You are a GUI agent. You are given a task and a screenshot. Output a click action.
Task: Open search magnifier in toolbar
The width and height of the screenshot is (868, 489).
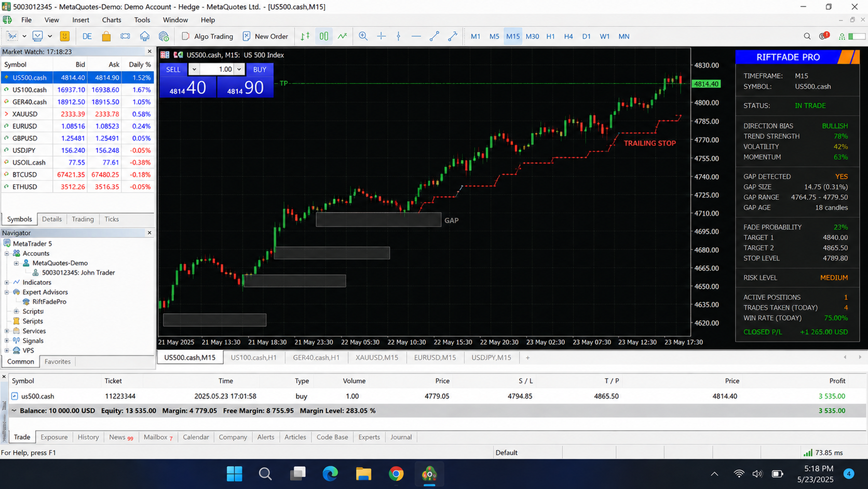pos(807,36)
